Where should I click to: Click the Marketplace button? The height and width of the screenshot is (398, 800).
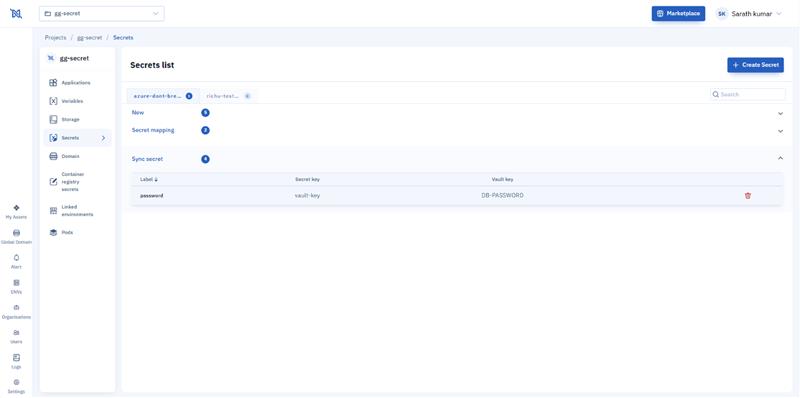(x=678, y=14)
